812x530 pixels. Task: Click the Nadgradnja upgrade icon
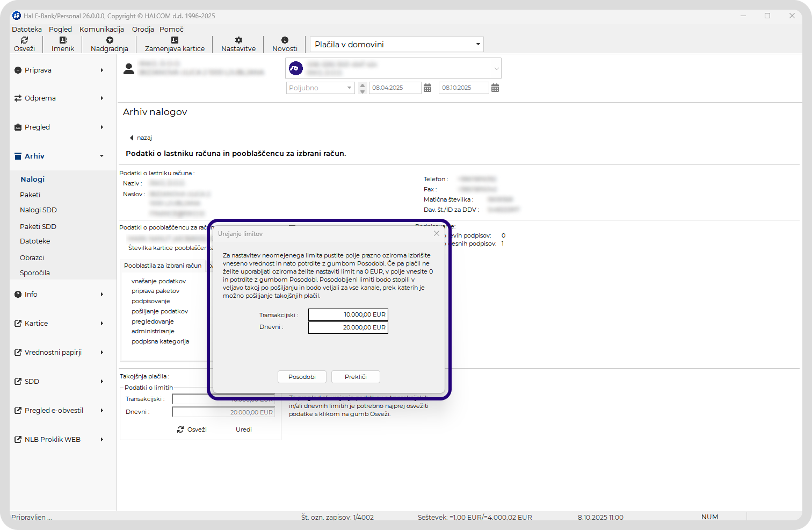click(x=110, y=40)
